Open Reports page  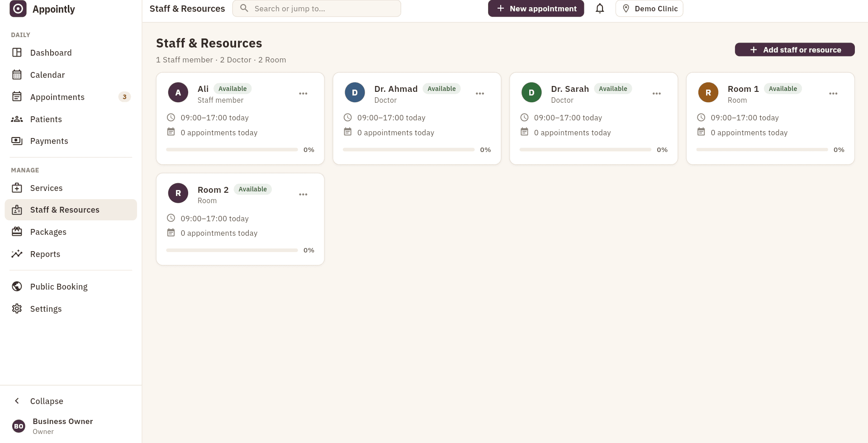coord(71,254)
